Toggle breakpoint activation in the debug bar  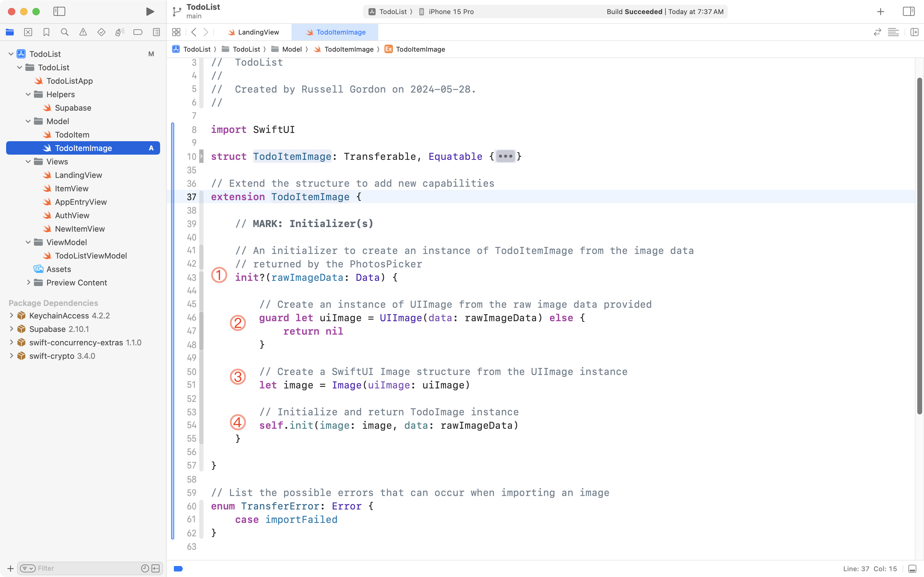pyautogui.click(x=178, y=569)
